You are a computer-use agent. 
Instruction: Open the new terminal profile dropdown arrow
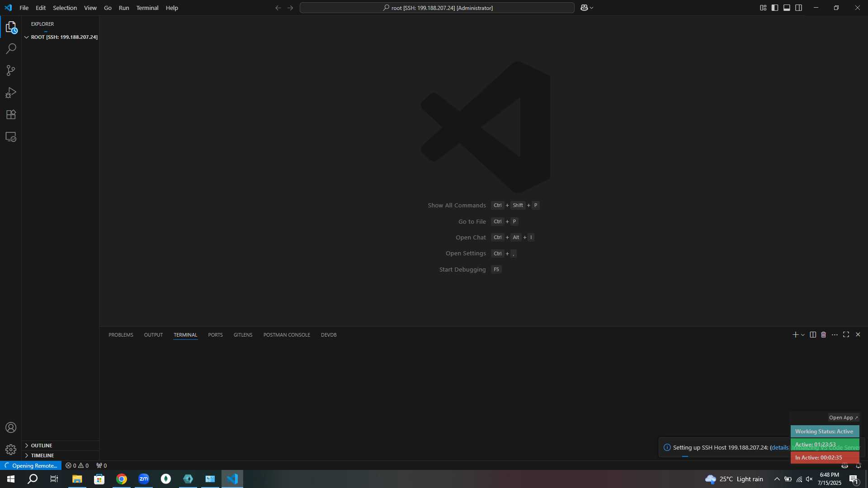[x=803, y=335]
